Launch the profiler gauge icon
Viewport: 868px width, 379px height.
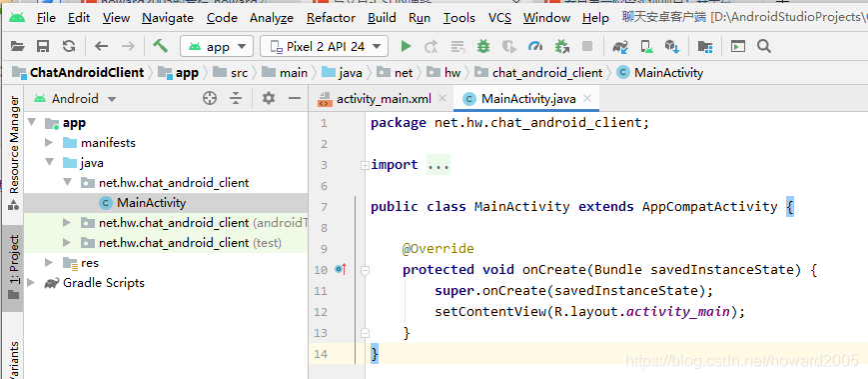(535, 47)
